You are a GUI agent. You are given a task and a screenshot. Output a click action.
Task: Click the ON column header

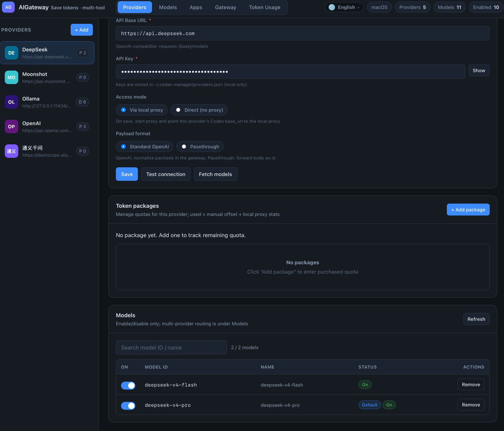click(x=125, y=367)
